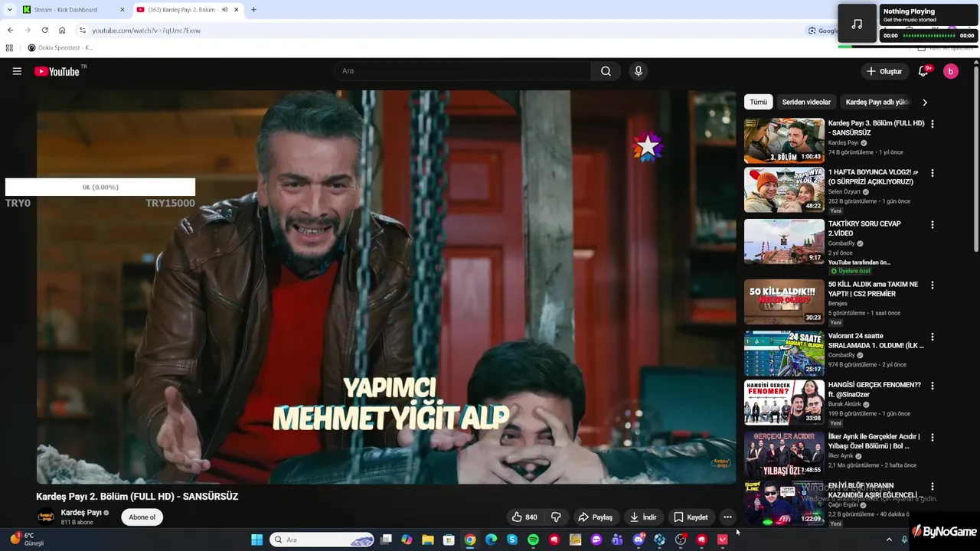Like the video with thumbs up 840
This screenshot has height=551, width=980.
tap(524, 517)
